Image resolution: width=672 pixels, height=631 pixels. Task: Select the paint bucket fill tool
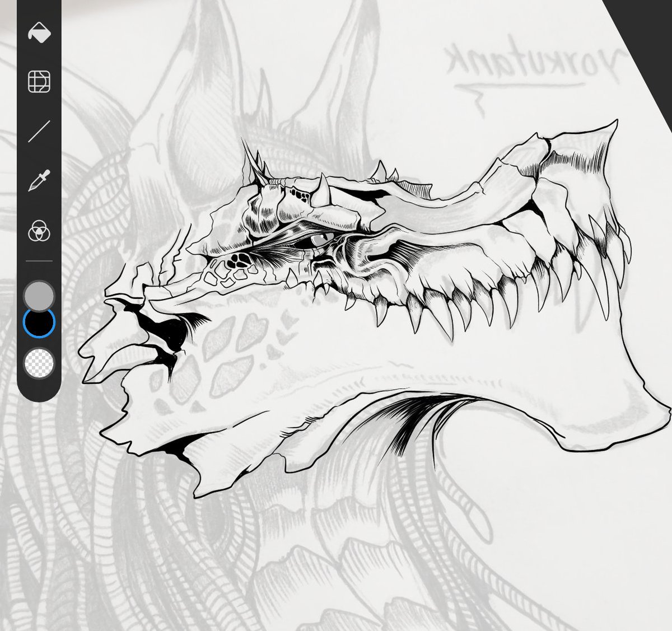39,33
